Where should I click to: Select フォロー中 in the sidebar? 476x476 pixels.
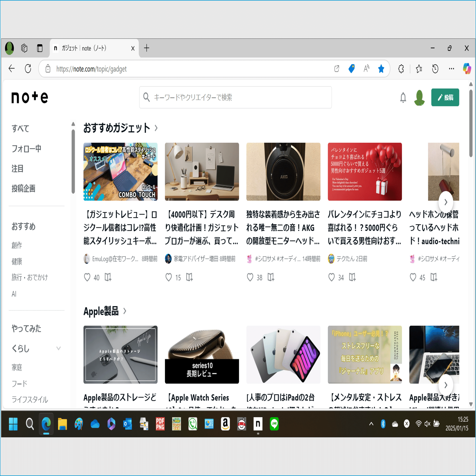point(26,149)
